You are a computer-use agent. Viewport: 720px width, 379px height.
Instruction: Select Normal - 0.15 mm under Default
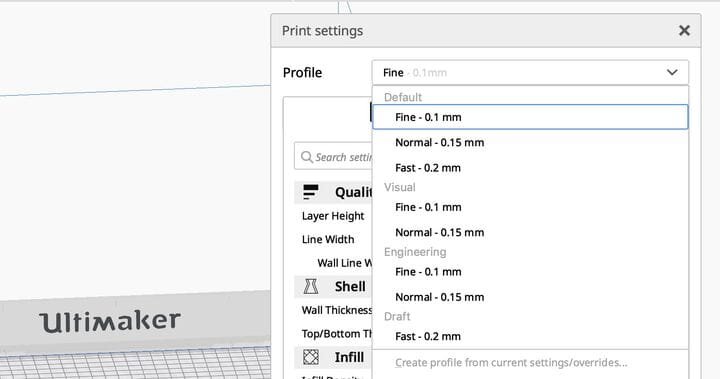click(x=530, y=142)
